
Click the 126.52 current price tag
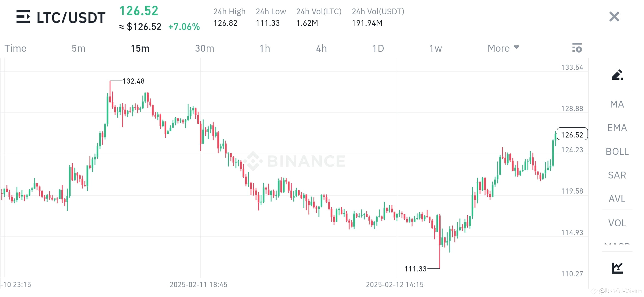pyautogui.click(x=572, y=134)
